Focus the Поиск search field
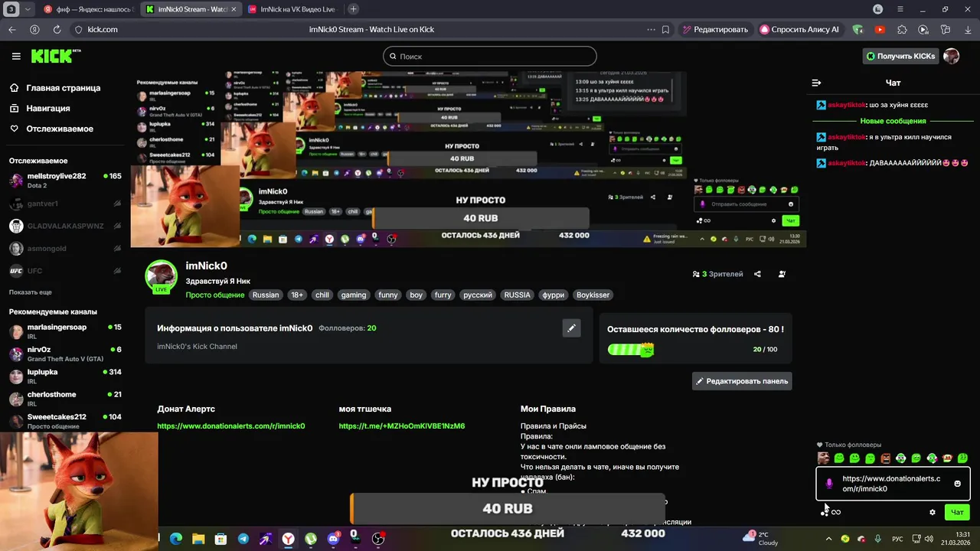 point(490,56)
